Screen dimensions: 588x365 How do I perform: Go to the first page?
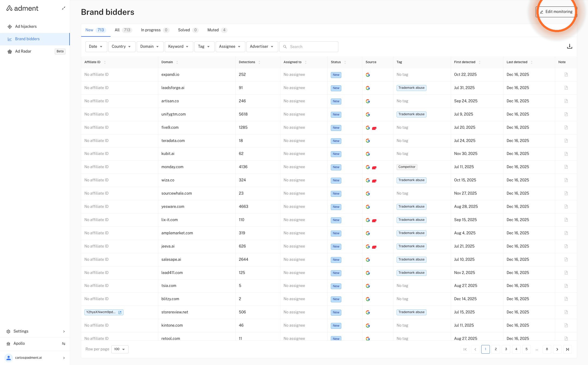point(465,349)
